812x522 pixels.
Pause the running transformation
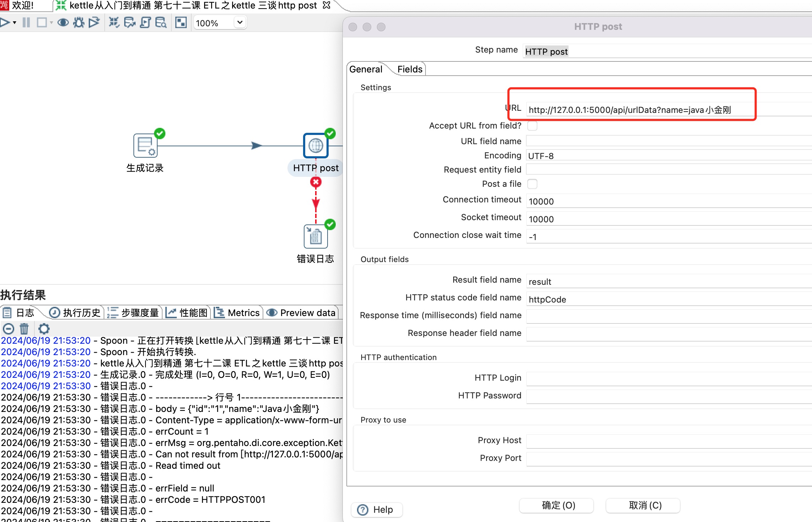point(26,22)
